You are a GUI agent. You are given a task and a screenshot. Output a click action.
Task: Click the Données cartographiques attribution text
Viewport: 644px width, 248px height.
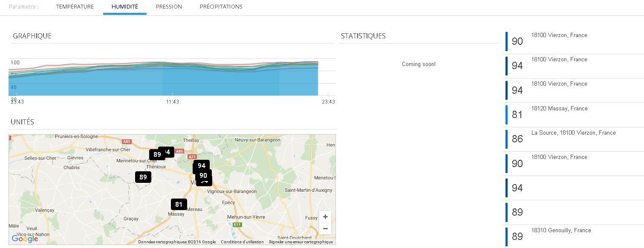click(x=177, y=242)
